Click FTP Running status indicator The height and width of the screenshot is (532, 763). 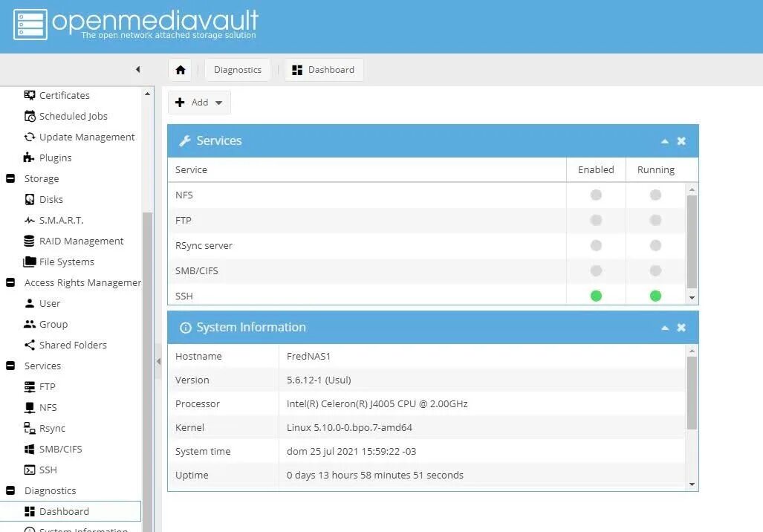(x=655, y=220)
